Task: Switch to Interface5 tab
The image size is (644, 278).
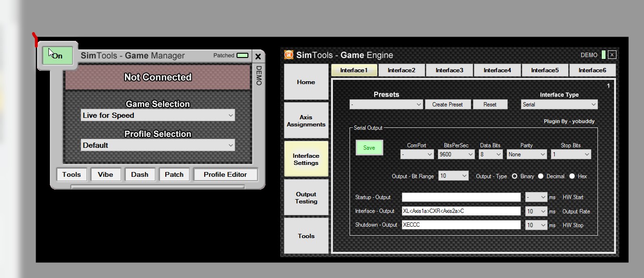Action: click(x=545, y=70)
